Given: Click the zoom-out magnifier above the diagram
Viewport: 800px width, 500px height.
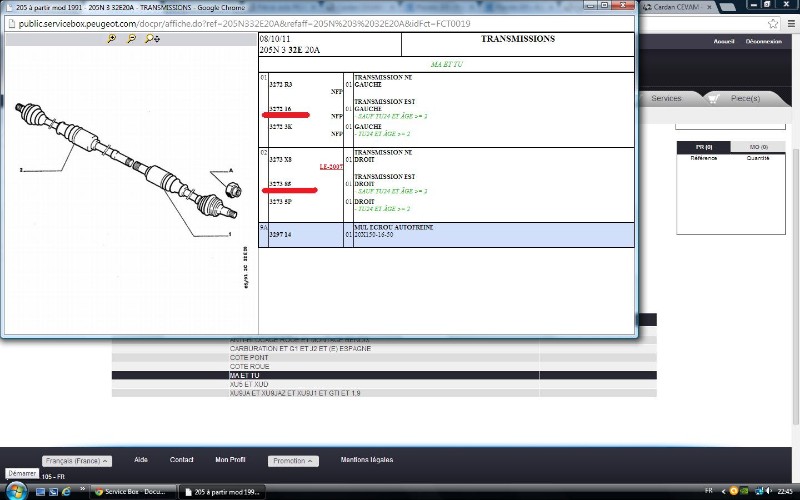Looking at the screenshot, I should coord(131,38).
